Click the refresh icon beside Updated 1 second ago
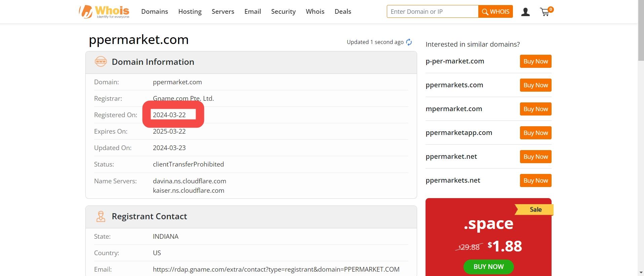The height and width of the screenshot is (276, 644). point(409,42)
